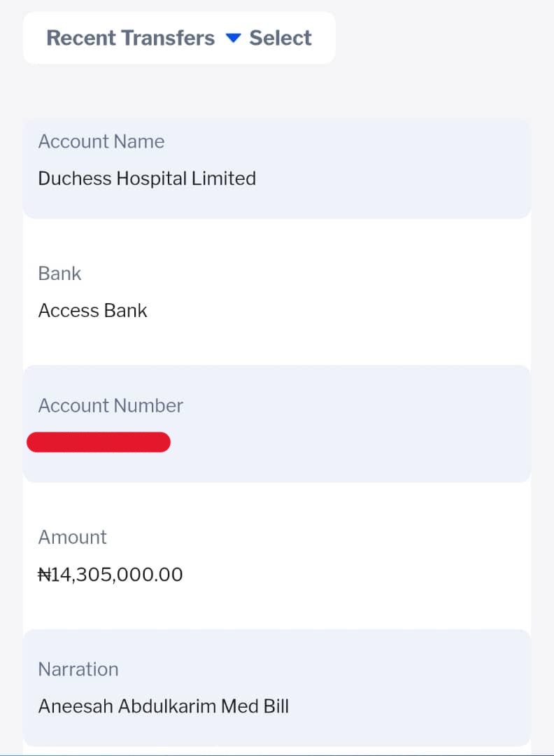This screenshot has width=554, height=756.
Task: Click the red redacted account number bar
Action: [x=99, y=442]
